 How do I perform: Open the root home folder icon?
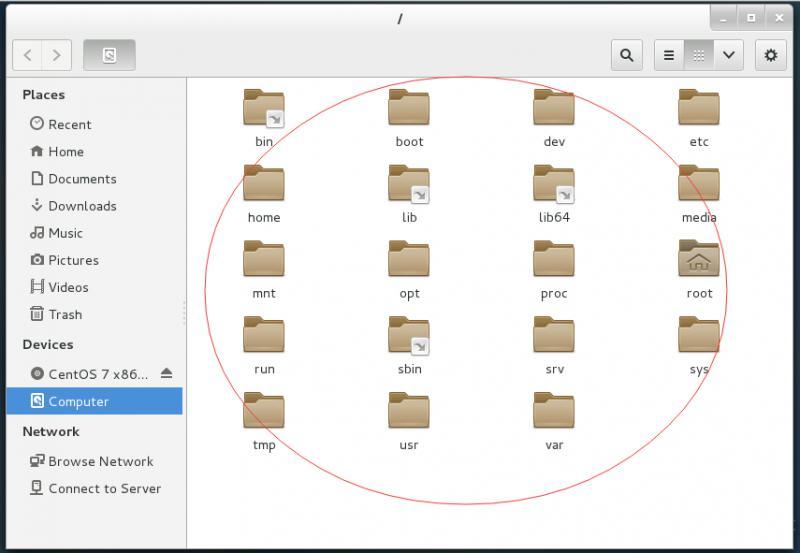[698, 259]
